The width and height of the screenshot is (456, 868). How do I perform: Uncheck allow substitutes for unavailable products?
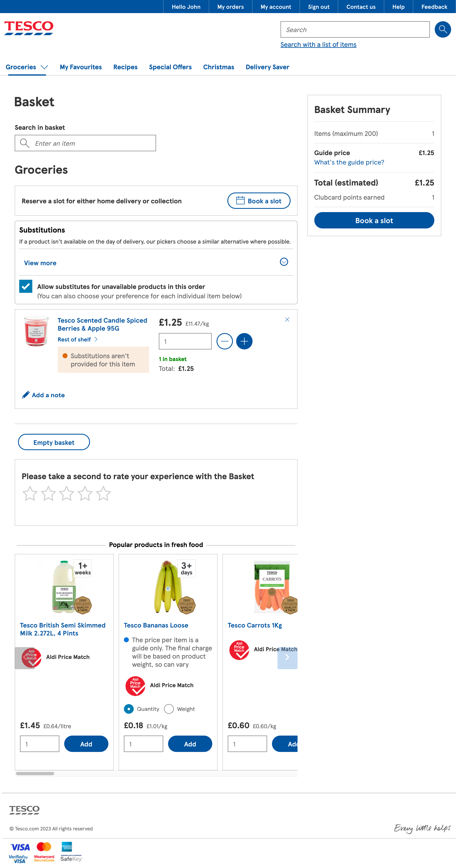[26, 286]
